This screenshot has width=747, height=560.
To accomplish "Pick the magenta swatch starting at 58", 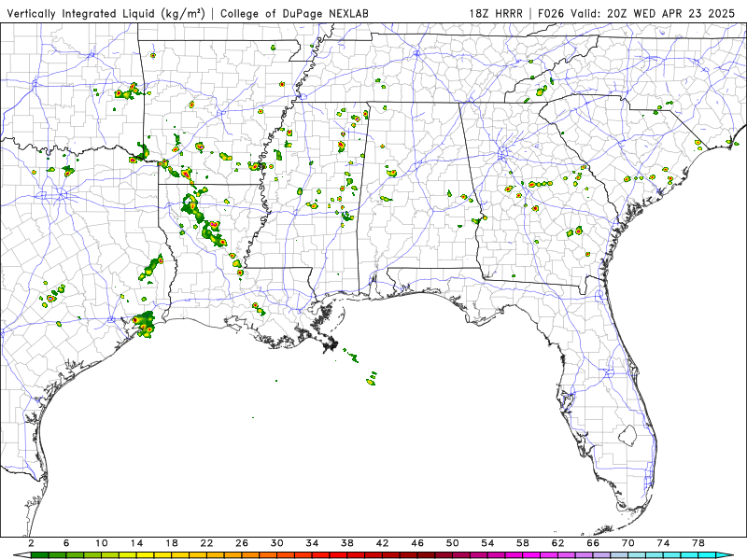I will point(531,555).
